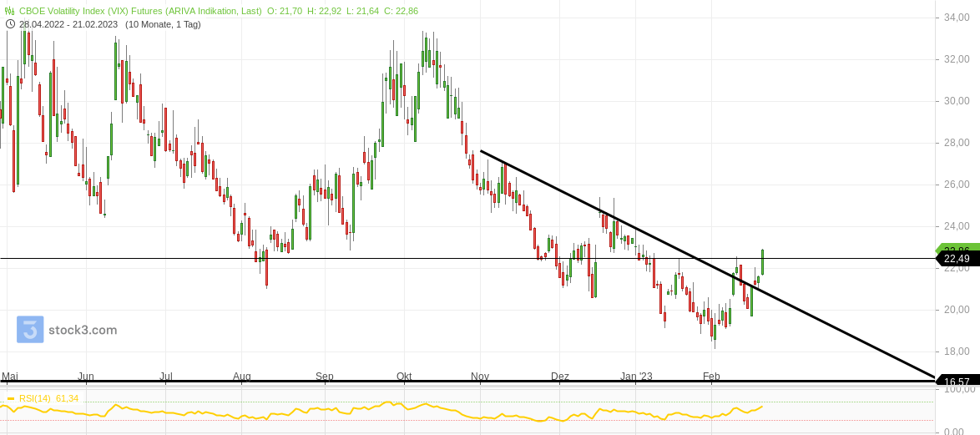Click the 28,00 price axis label
Screen dimensions: 980x435
click(957, 143)
